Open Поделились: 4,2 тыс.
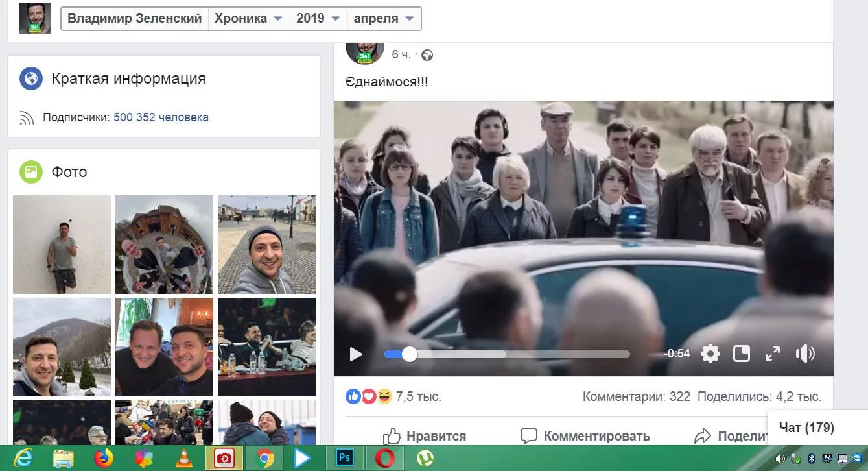This screenshot has width=868, height=471. coord(759,396)
